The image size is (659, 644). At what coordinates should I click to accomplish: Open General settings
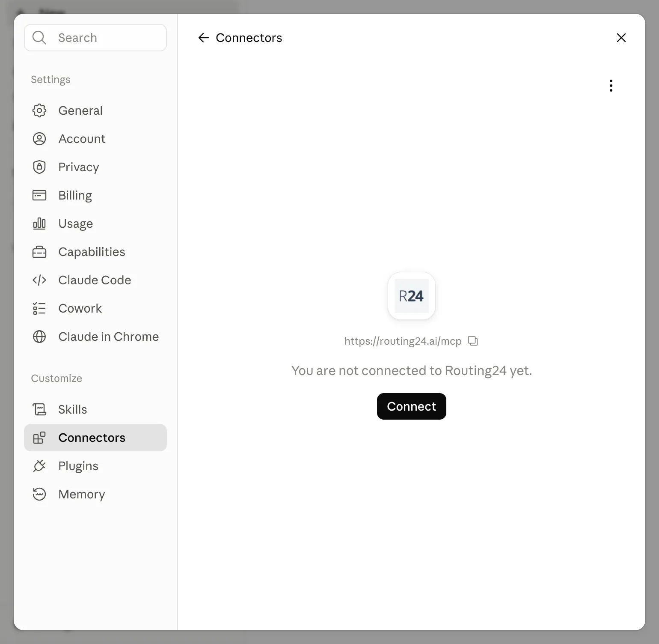95,110
